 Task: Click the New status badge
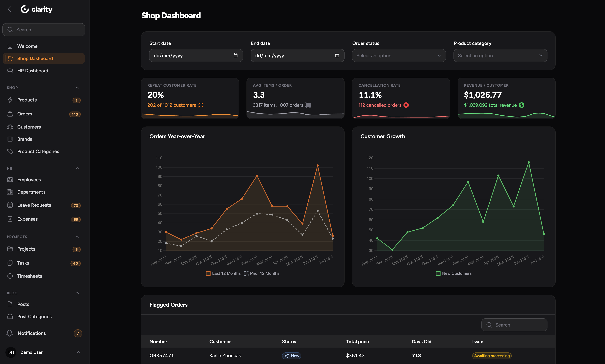(x=291, y=356)
